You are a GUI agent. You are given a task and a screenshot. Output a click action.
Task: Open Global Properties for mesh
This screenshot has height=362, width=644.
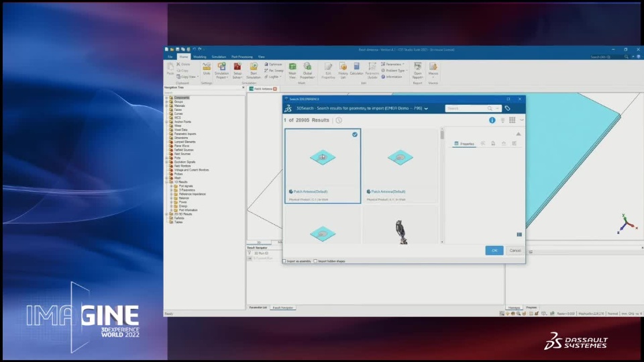[307, 71]
